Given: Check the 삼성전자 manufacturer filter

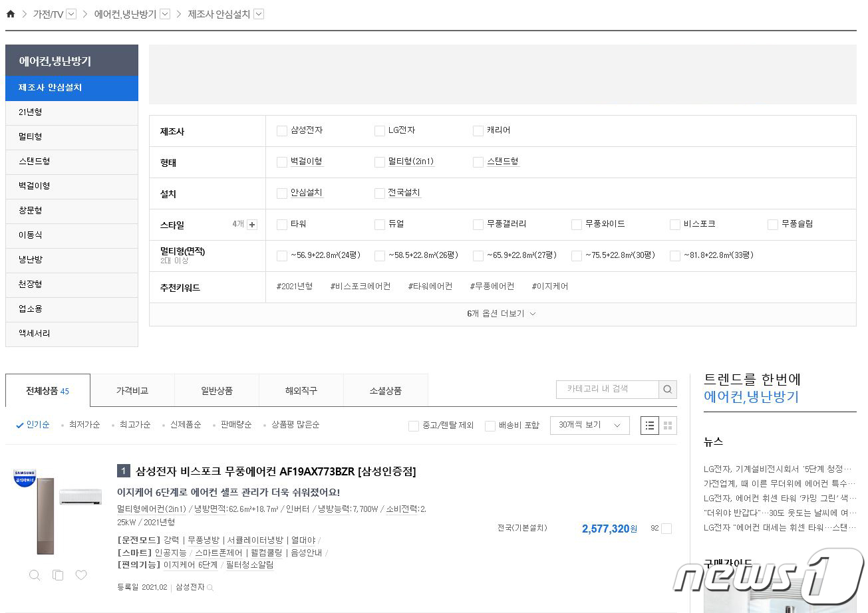Looking at the screenshot, I should [282, 131].
